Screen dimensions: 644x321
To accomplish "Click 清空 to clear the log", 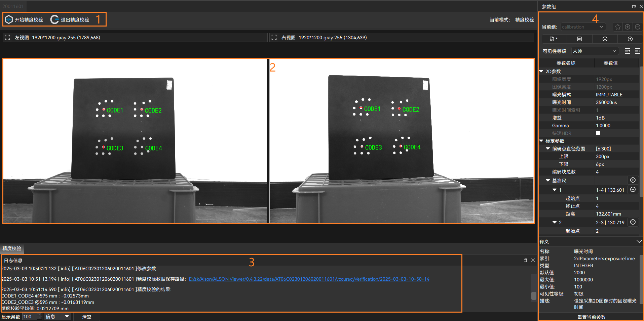I will pos(86,317).
